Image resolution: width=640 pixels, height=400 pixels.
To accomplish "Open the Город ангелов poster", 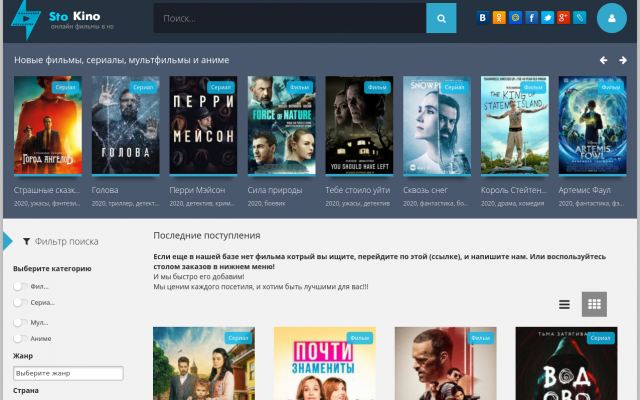I will (48, 125).
